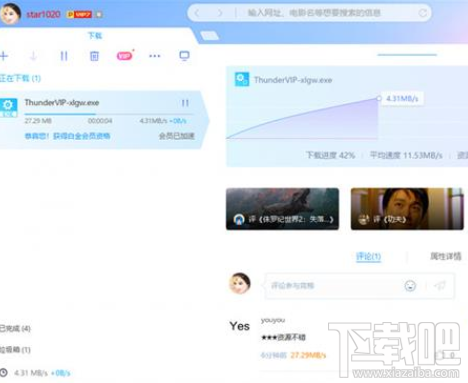The image size is (468, 383).
Task: Click the gear file icon of ThunderVIP-xlgw.exe
Action: pyautogui.click(x=8, y=107)
